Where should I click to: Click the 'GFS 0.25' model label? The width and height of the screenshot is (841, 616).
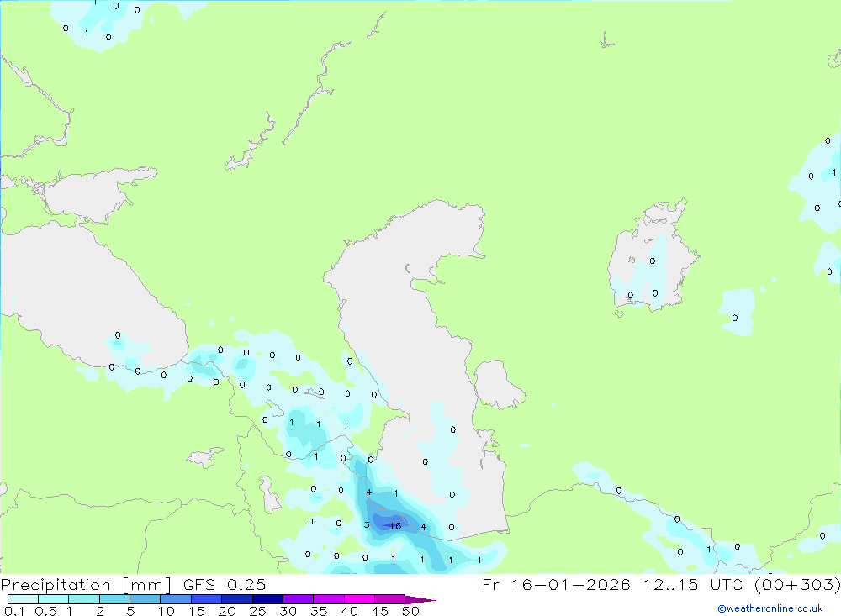coord(225,584)
